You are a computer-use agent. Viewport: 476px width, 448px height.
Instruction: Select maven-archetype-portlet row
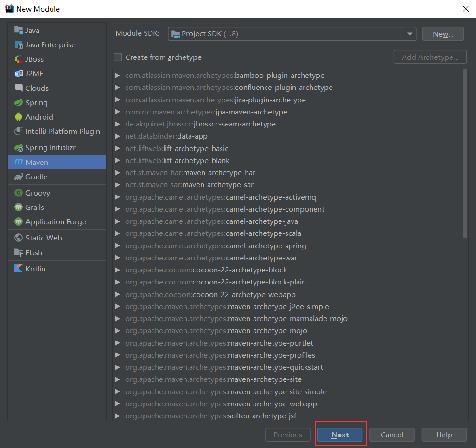(x=287, y=343)
